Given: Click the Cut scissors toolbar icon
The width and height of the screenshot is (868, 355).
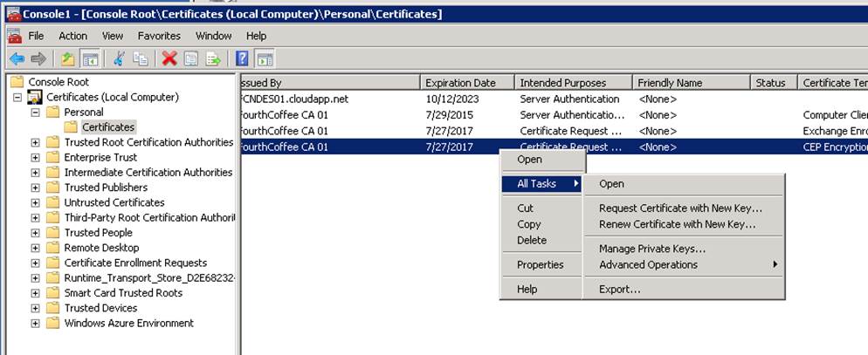Looking at the screenshot, I should [x=119, y=58].
